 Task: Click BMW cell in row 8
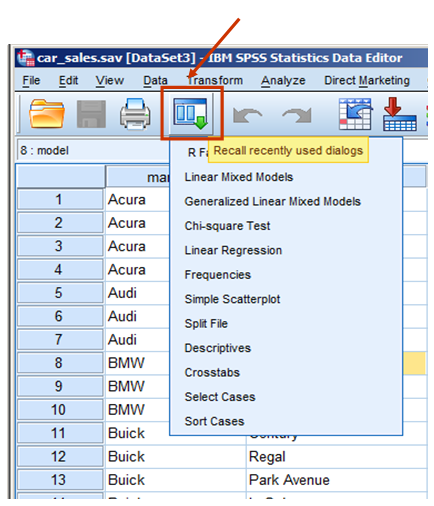point(137,363)
